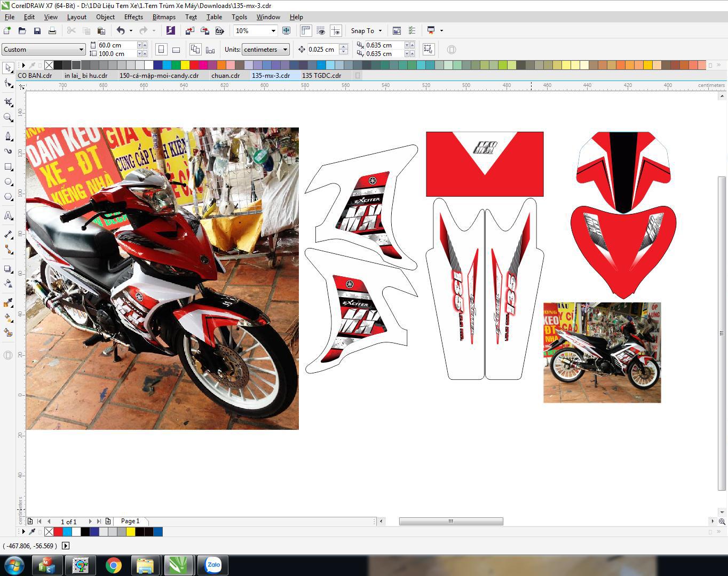The height and width of the screenshot is (576, 728).
Task: Open the Object menu
Action: tap(105, 17)
